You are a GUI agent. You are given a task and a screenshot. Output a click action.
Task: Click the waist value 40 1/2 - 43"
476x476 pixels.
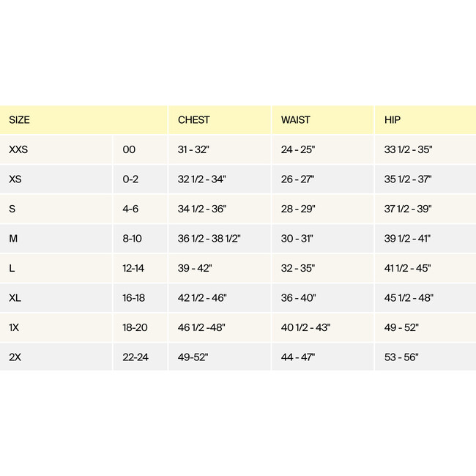(305, 327)
